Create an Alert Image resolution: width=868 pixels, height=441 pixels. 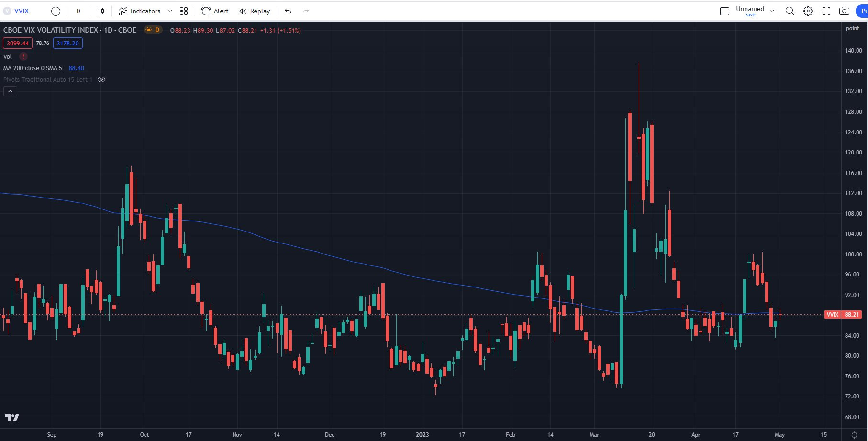215,11
